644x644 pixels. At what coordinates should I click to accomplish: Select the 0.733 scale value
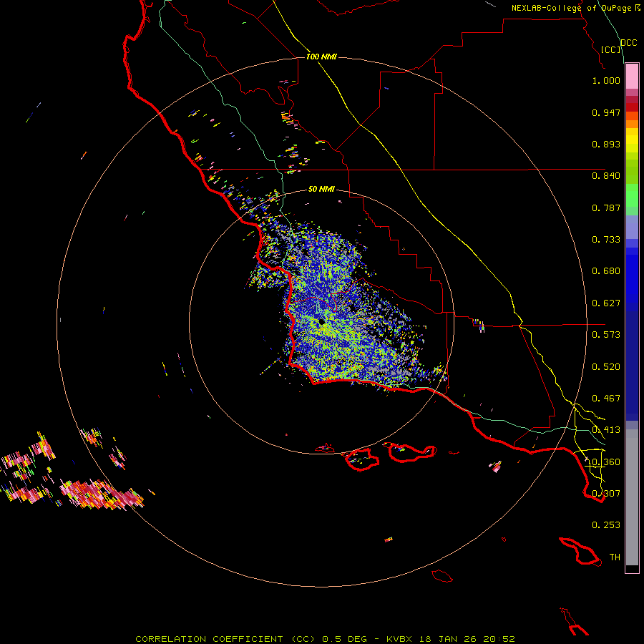tap(606, 240)
